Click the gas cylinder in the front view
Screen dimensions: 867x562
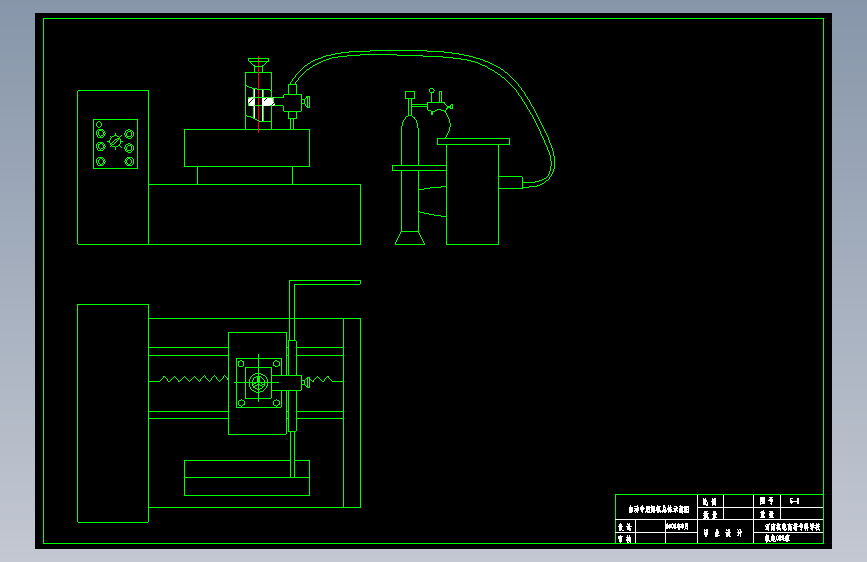(x=410, y=180)
